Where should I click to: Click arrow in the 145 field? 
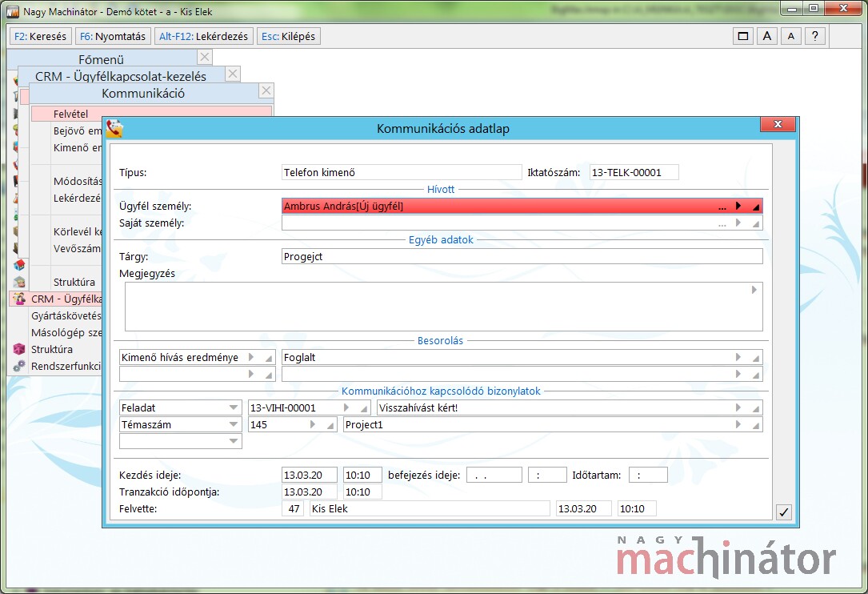313,424
